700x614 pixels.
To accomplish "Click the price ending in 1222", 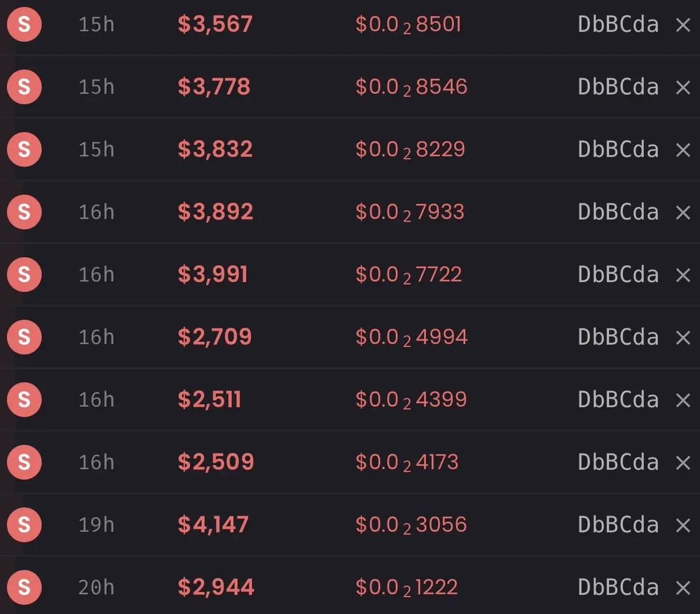I will pos(407,588).
